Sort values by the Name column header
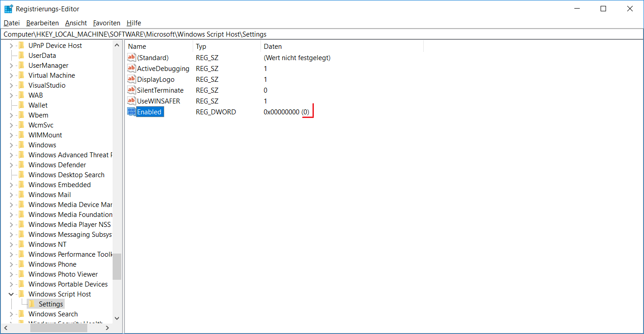The width and height of the screenshot is (644, 334). tap(159, 46)
